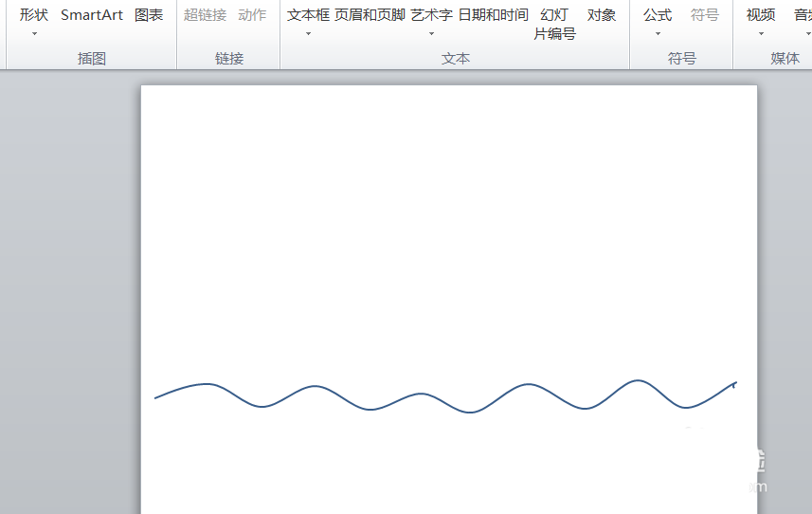
Task: Insert a 视频 video
Action: (x=761, y=15)
